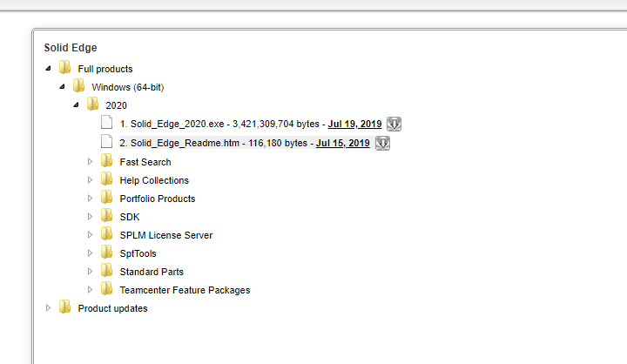Image resolution: width=627 pixels, height=364 pixels.
Task: Download Solid_Edge_Readme.htm via its download icon
Action: pos(382,143)
